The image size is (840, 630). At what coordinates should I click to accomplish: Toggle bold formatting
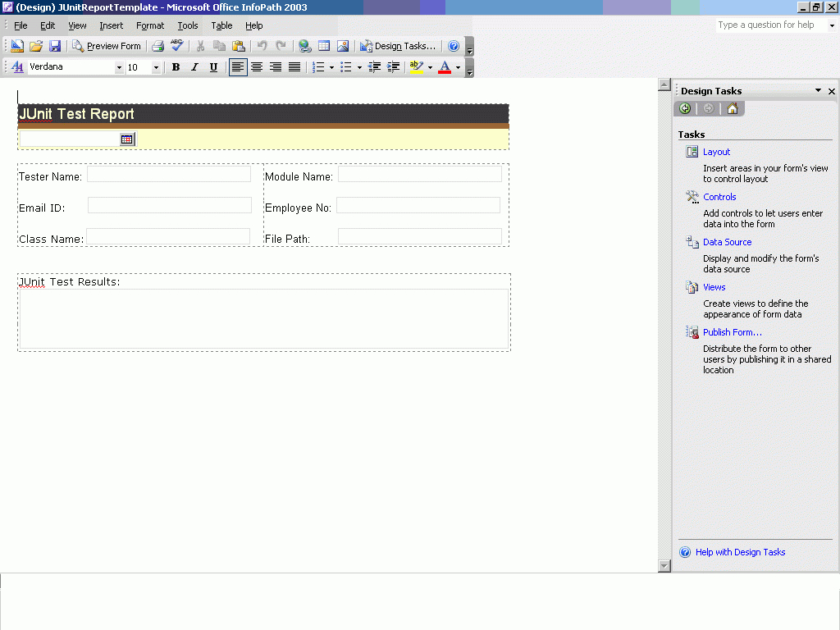click(x=176, y=67)
